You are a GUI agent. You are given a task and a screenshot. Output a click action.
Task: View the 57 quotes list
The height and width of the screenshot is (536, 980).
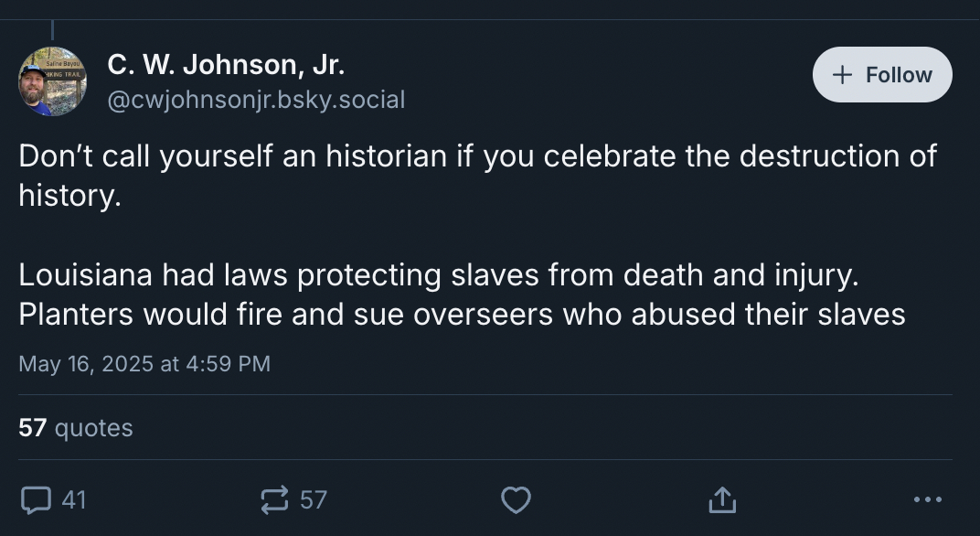tap(76, 427)
